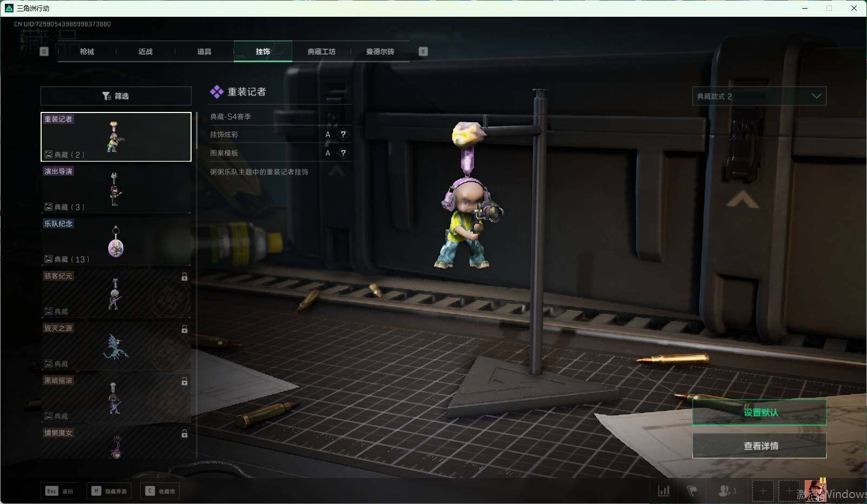867x504 pixels.
Task: Click the lock icon on 毁灭之源
Action: (x=185, y=329)
